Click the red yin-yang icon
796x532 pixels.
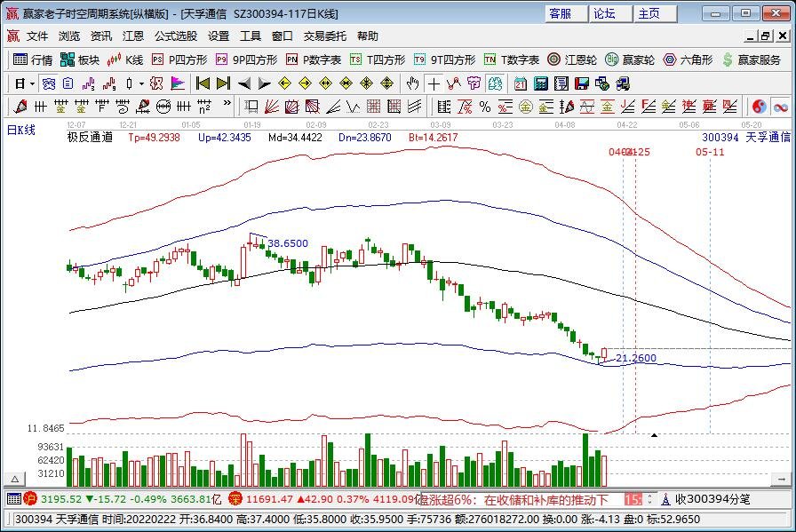pos(759,107)
